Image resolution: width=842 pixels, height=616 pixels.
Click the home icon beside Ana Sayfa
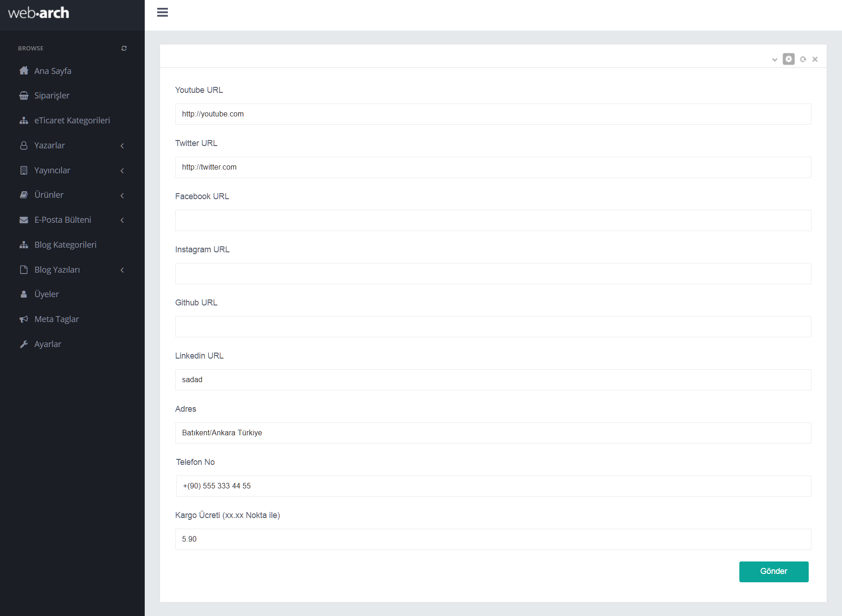[24, 71]
